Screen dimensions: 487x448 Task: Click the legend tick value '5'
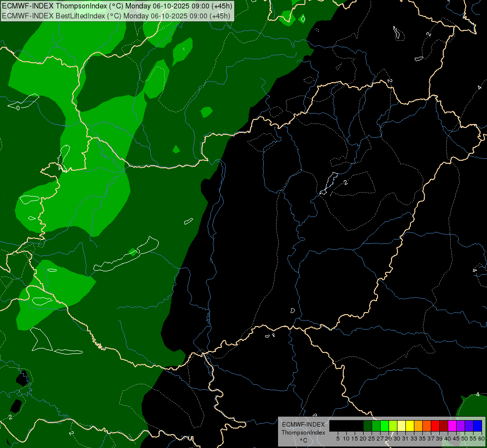pyautogui.click(x=338, y=439)
